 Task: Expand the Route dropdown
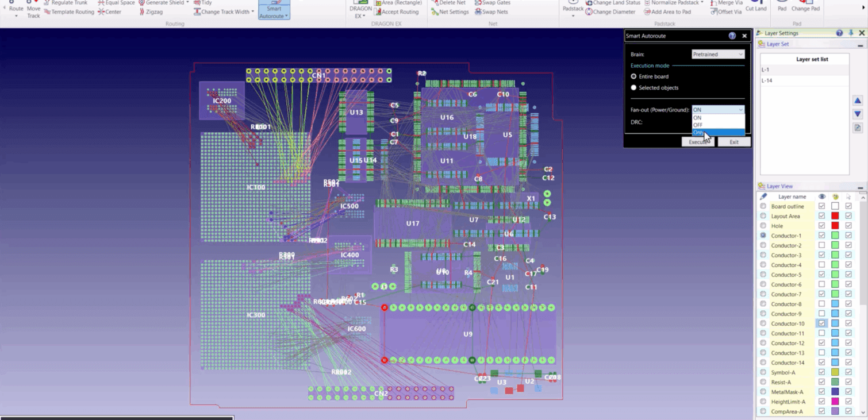click(x=16, y=16)
